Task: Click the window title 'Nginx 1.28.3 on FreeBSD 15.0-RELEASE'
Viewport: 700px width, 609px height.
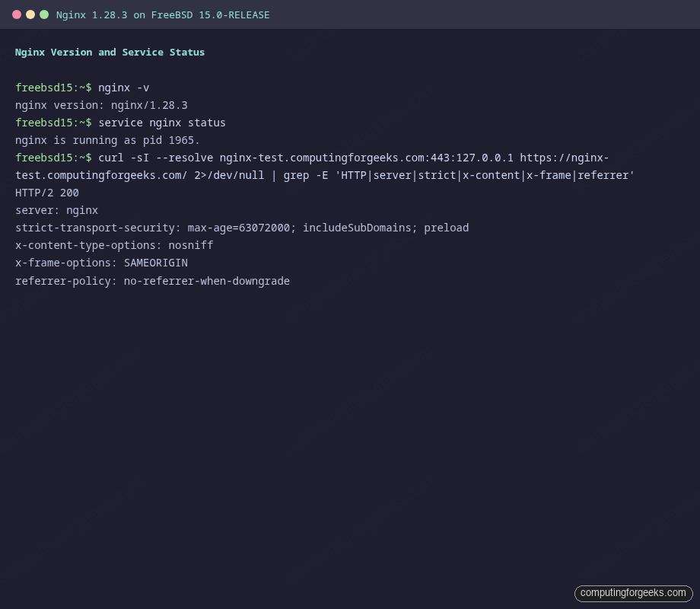Action: tap(163, 14)
